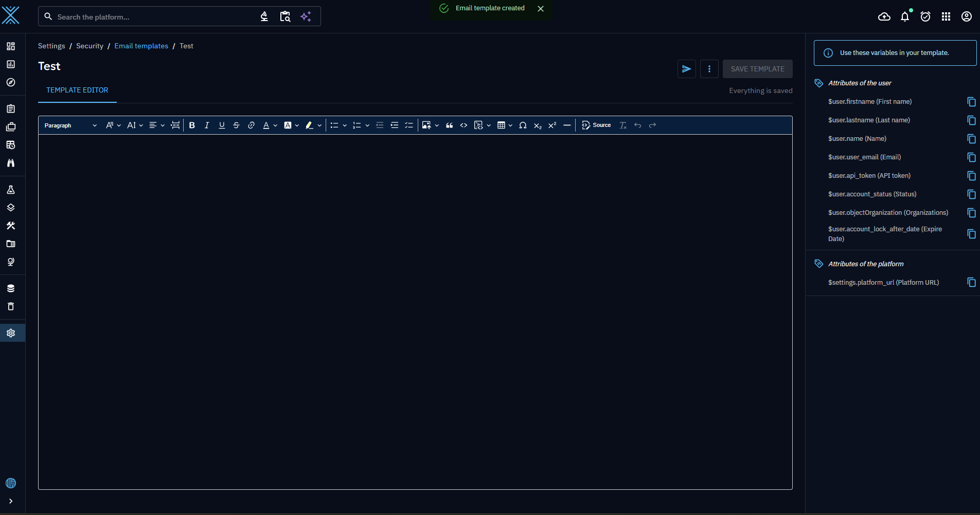Image resolution: width=980 pixels, height=515 pixels.
Task: Click the send test email icon
Action: pyautogui.click(x=686, y=69)
